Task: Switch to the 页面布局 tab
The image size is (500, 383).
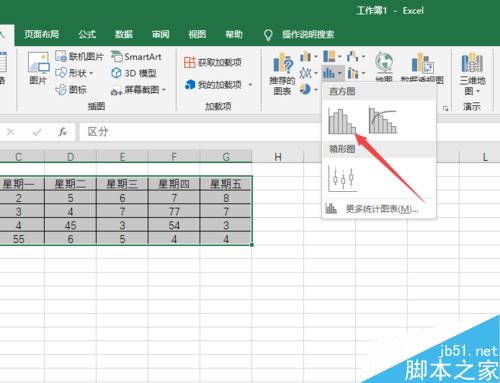Action: click(42, 34)
